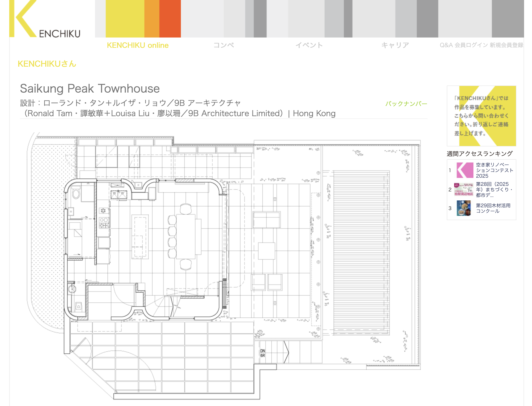Click the KENCHIKU logo
The height and width of the screenshot is (406, 532).
click(45, 19)
